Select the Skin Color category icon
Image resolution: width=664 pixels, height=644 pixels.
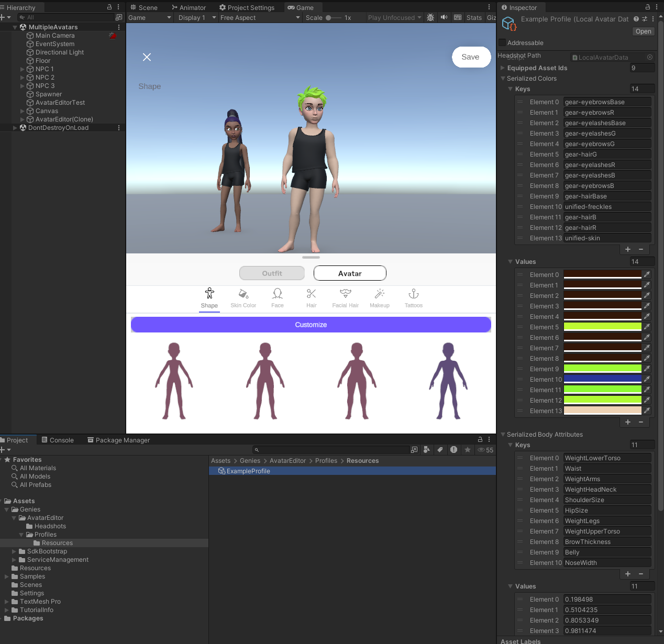[x=244, y=294]
